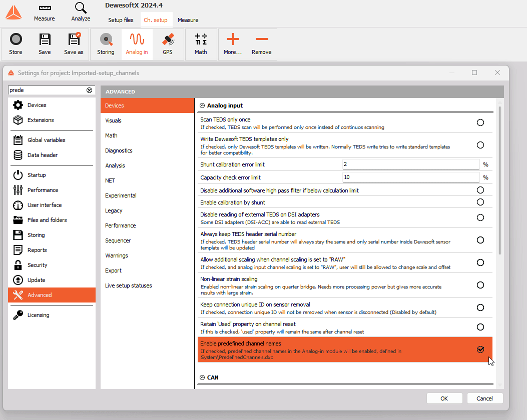This screenshot has width=527, height=420.
Task: Select Export advanced category
Action: point(147,270)
